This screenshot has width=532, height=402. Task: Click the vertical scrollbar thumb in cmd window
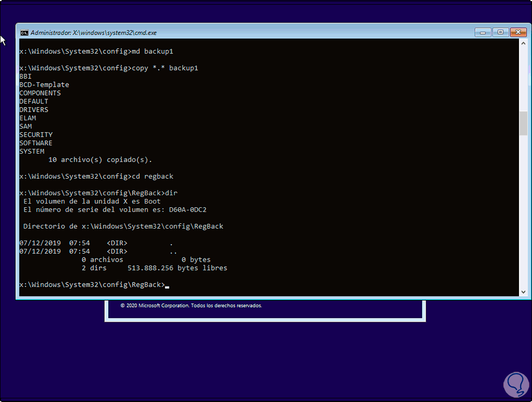tap(523, 123)
